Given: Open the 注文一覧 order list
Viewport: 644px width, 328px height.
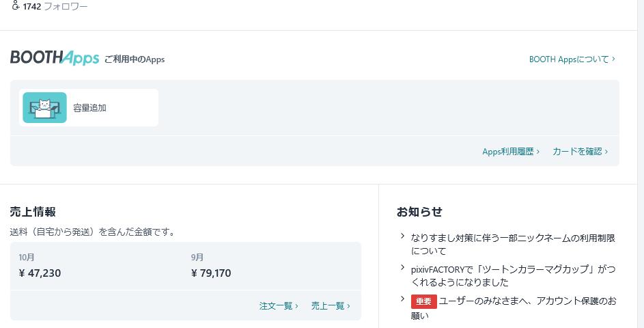Looking at the screenshot, I should [279, 306].
